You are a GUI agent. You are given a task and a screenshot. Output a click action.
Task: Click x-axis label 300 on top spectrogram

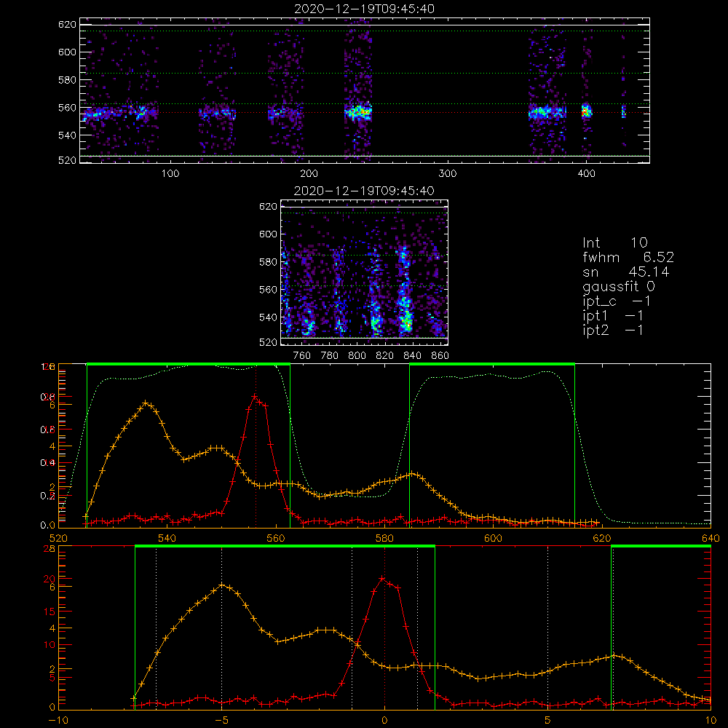(448, 174)
